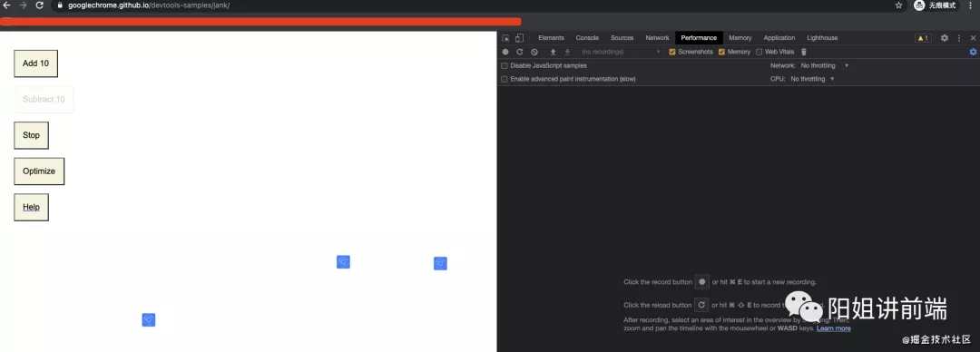This screenshot has height=352, width=980.
Task: Open the Sources tab
Action: 622,38
